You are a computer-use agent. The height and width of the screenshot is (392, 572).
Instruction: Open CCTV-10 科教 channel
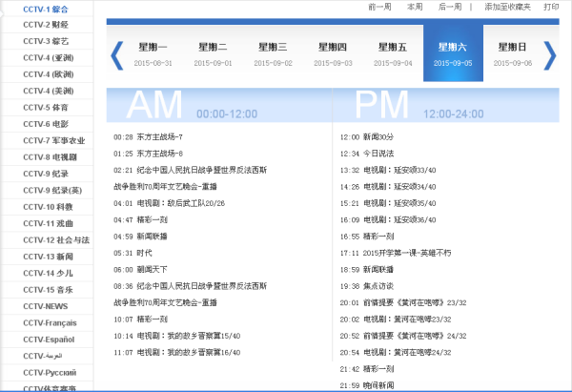point(48,207)
